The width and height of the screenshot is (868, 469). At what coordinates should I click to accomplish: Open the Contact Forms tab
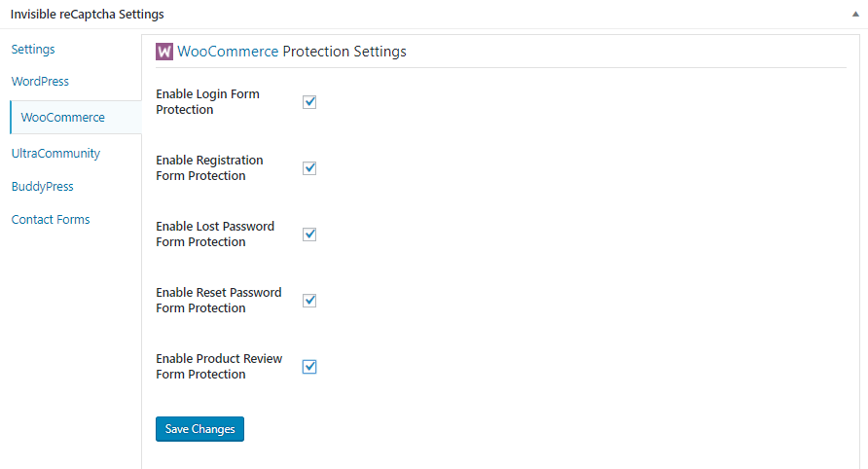[x=51, y=220]
